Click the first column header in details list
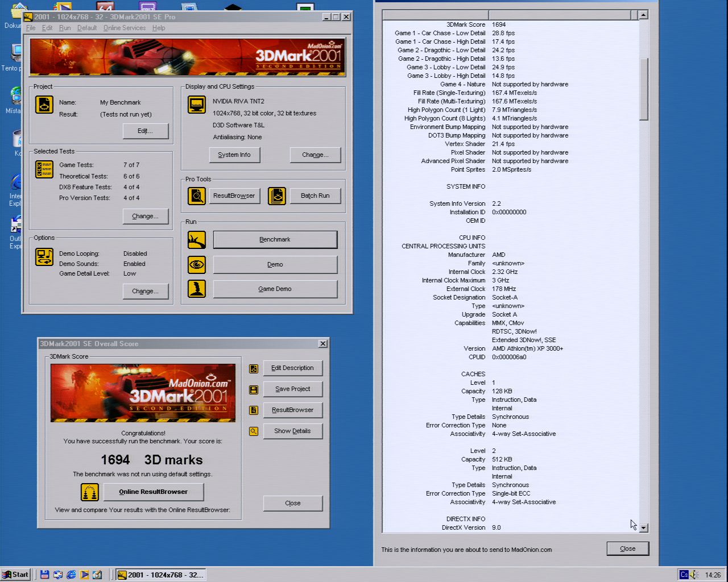This screenshot has height=582, width=728. point(435,15)
